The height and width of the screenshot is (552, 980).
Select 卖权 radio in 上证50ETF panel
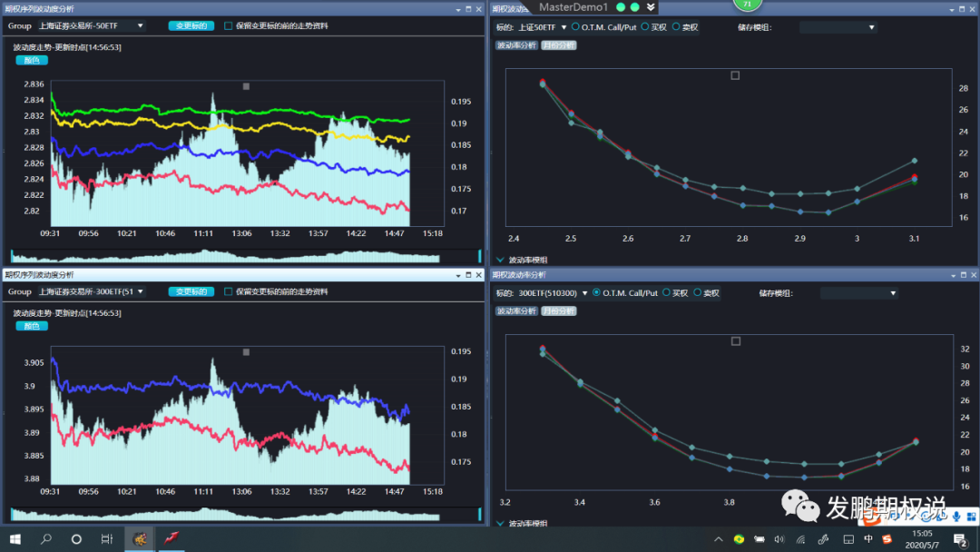pyautogui.click(x=676, y=27)
